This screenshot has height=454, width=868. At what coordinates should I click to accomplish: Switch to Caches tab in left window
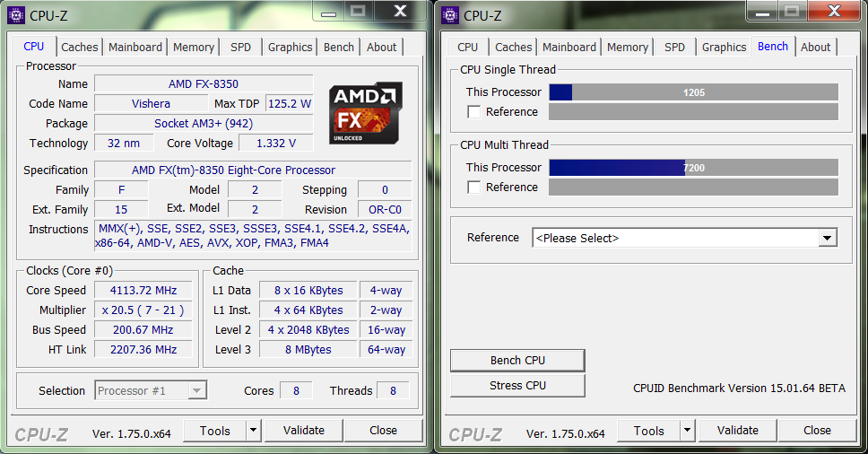[x=79, y=47]
